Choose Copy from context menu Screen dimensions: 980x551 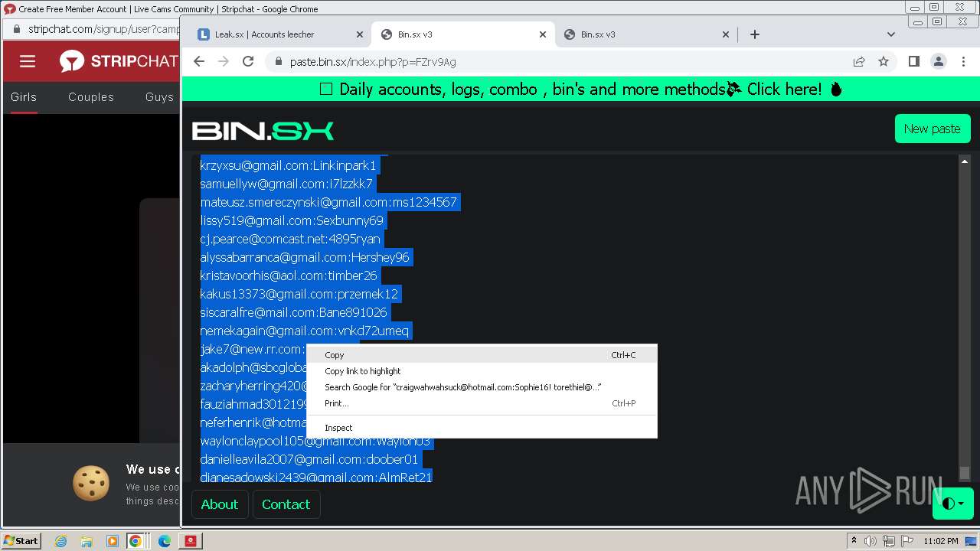481,355
